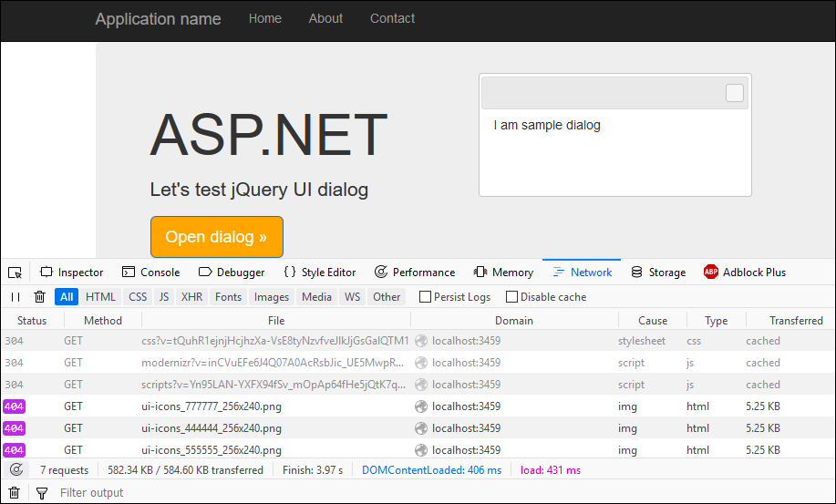Click the filter funnel icon
The image size is (836, 504).
point(41,493)
